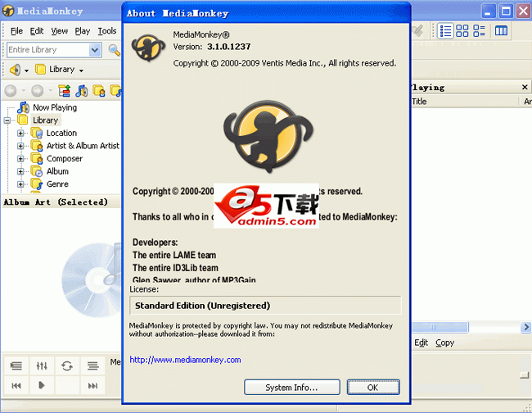This screenshot has height=413, width=532.
Task: Open the File menu
Action: (16, 31)
